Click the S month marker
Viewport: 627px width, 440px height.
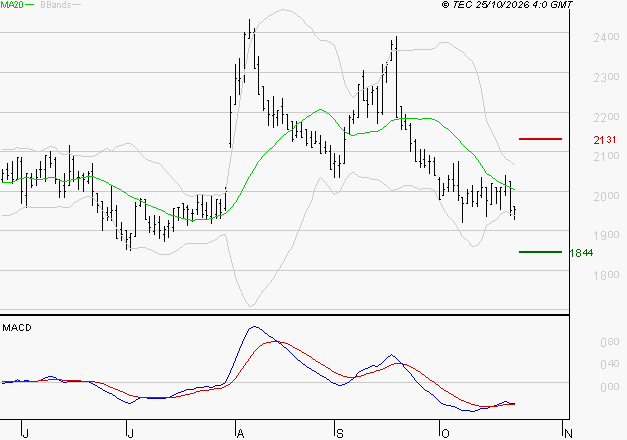pos(339,433)
